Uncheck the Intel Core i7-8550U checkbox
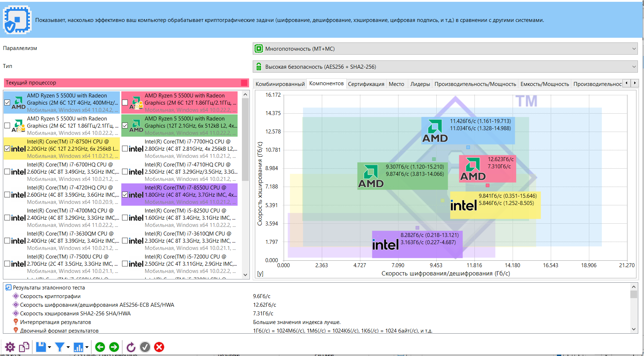The height and width of the screenshot is (356, 644). click(125, 195)
